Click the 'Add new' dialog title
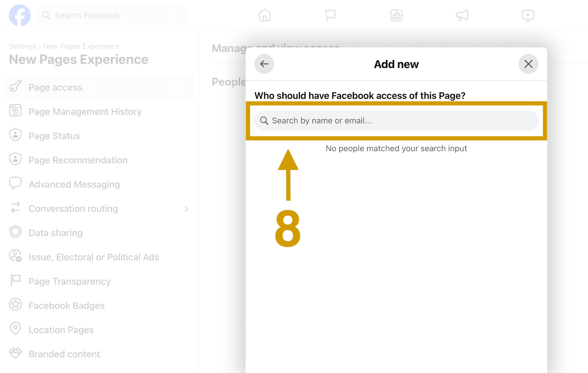Viewport: 588px width, 373px height. coord(396,64)
